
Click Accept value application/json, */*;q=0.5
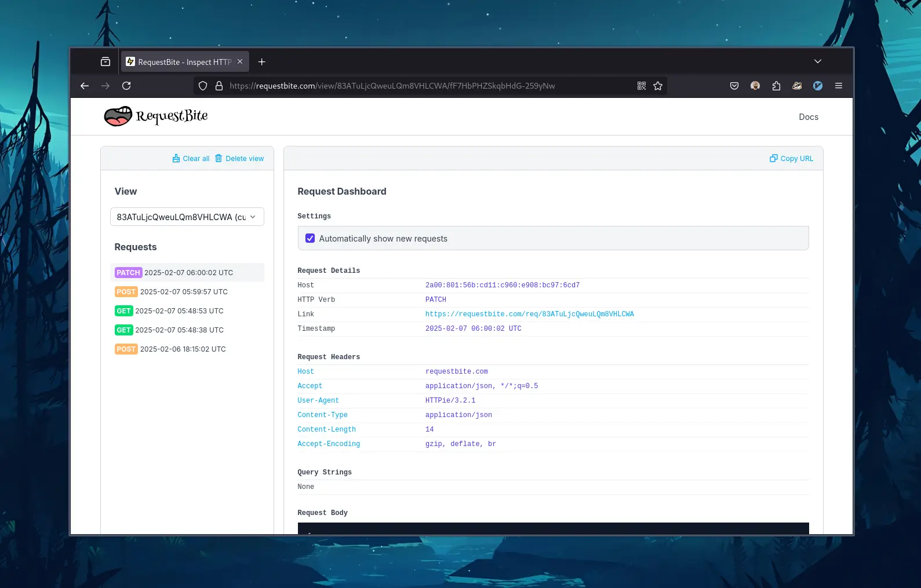[482, 386]
